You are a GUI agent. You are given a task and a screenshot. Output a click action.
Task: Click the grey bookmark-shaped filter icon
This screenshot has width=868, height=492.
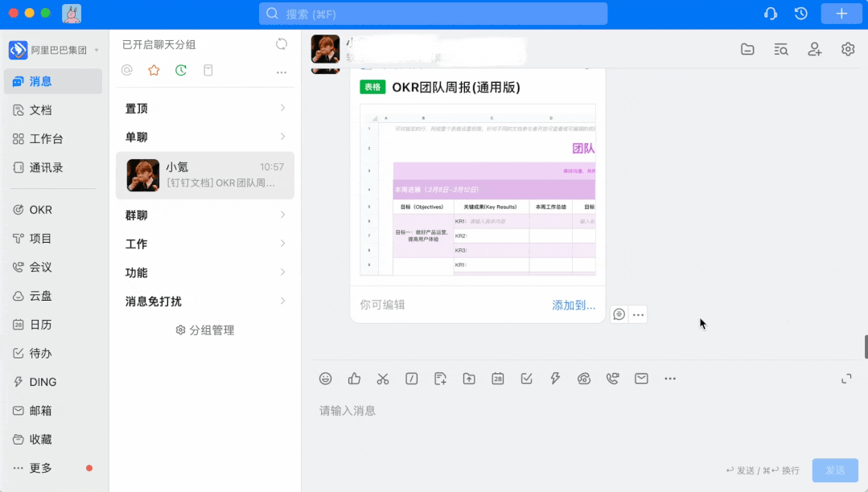click(208, 70)
